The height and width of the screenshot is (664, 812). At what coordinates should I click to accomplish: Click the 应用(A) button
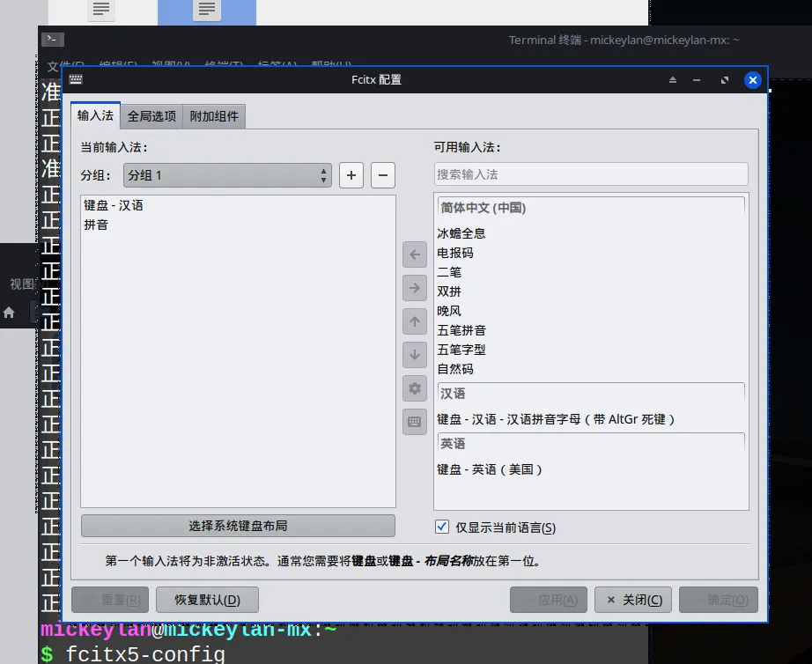coord(549,600)
